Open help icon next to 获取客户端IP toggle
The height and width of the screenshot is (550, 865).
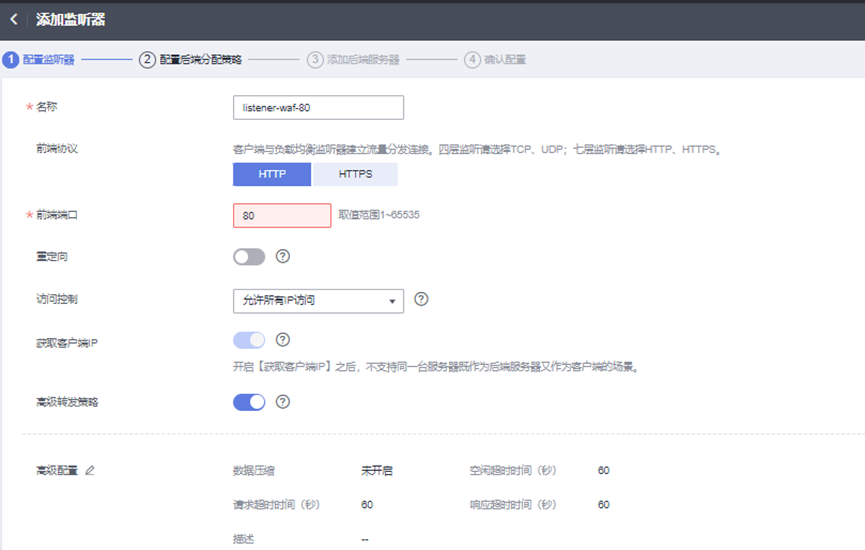point(282,340)
